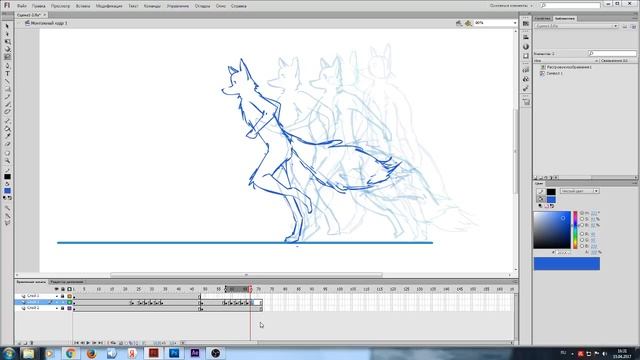Select layer Слой 3 in the timeline
The image size is (640, 360).
click(33, 296)
